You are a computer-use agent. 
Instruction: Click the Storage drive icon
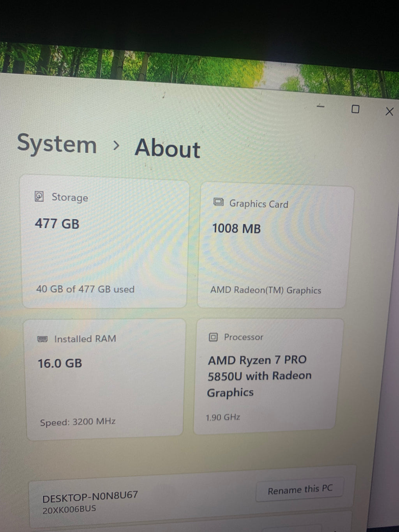[39, 196]
